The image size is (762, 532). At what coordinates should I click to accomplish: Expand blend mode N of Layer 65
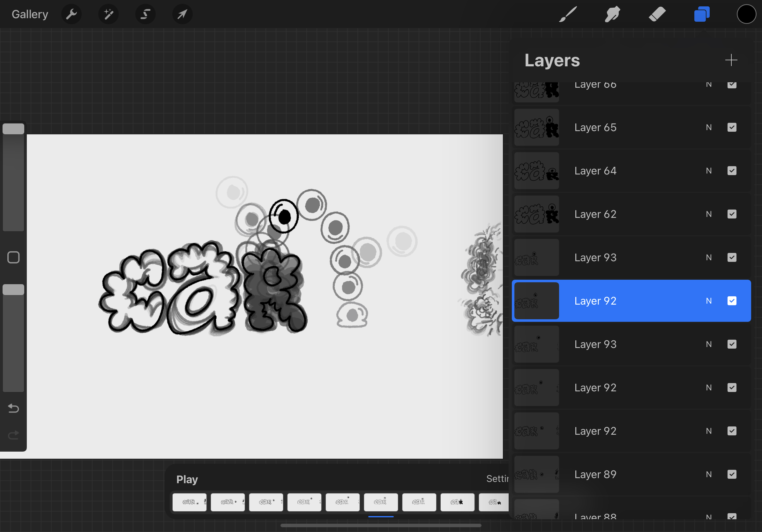pyautogui.click(x=709, y=127)
